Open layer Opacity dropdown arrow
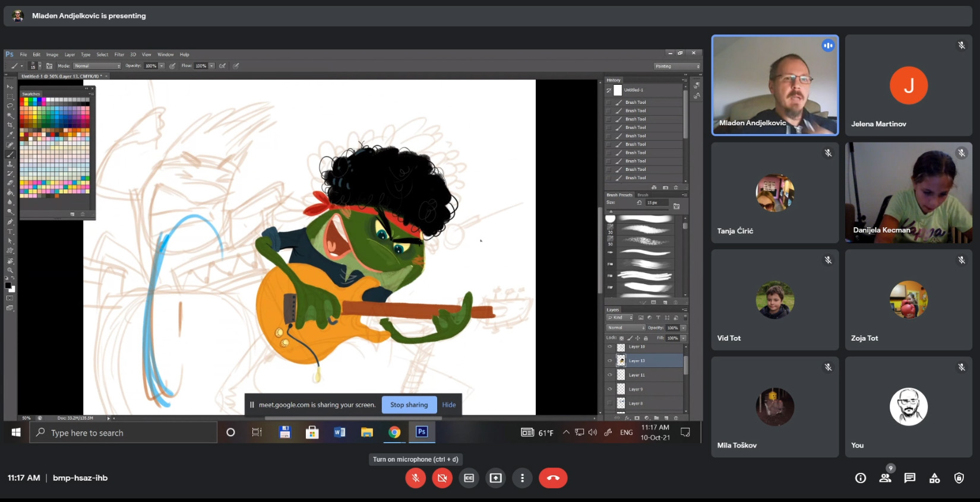The width and height of the screenshot is (980, 502). click(x=683, y=328)
